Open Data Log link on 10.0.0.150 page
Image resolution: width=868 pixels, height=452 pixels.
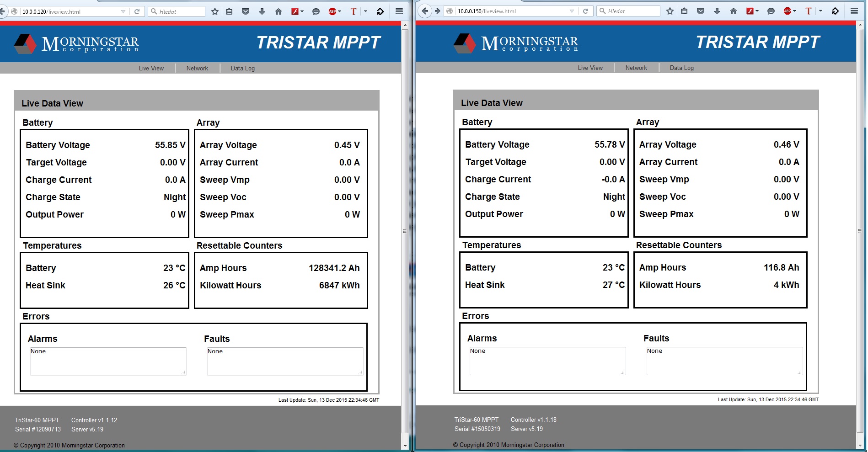tap(682, 68)
